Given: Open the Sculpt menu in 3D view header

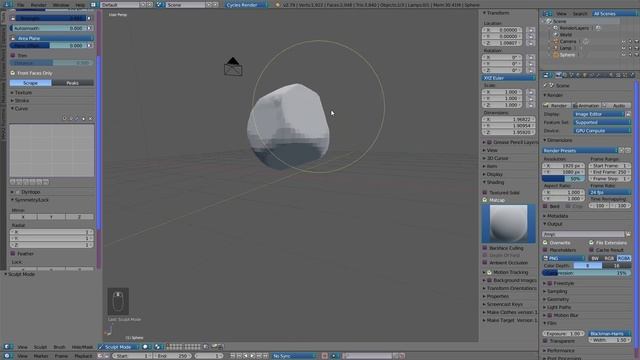Looking at the screenshot, I should (x=40, y=347).
